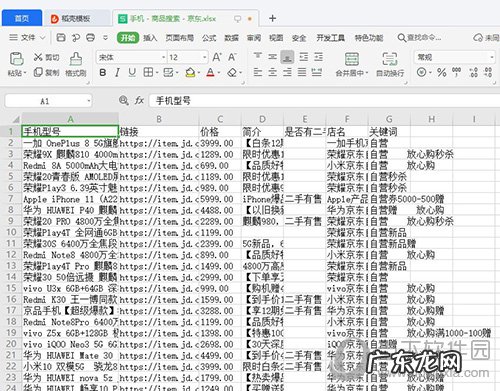Click the 查找命令 search field
Image resolution: width=500 pixels, height=391 pixels.
click(x=420, y=37)
